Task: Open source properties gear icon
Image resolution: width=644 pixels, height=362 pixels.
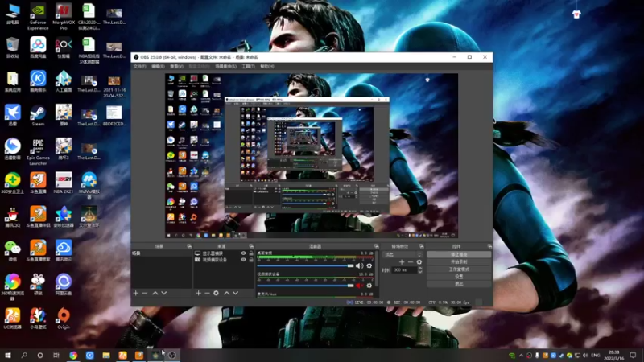Action: tap(216, 293)
